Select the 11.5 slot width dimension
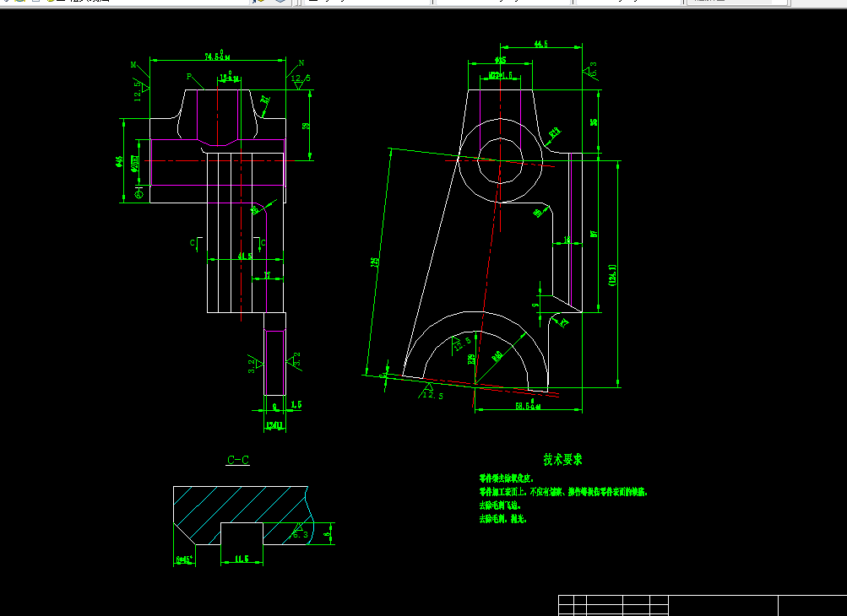The image size is (847, 616). coord(242,559)
